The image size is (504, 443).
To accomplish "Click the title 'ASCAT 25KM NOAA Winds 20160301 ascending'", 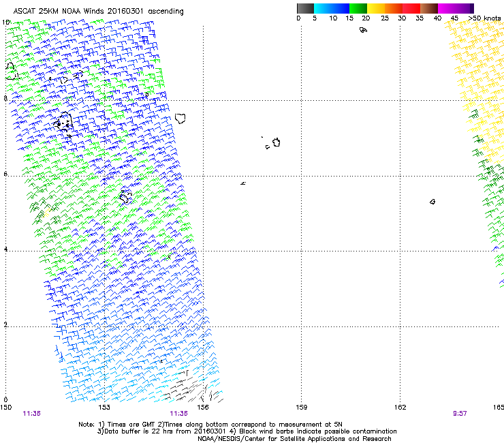I will pyautogui.click(x=98, y=12).
